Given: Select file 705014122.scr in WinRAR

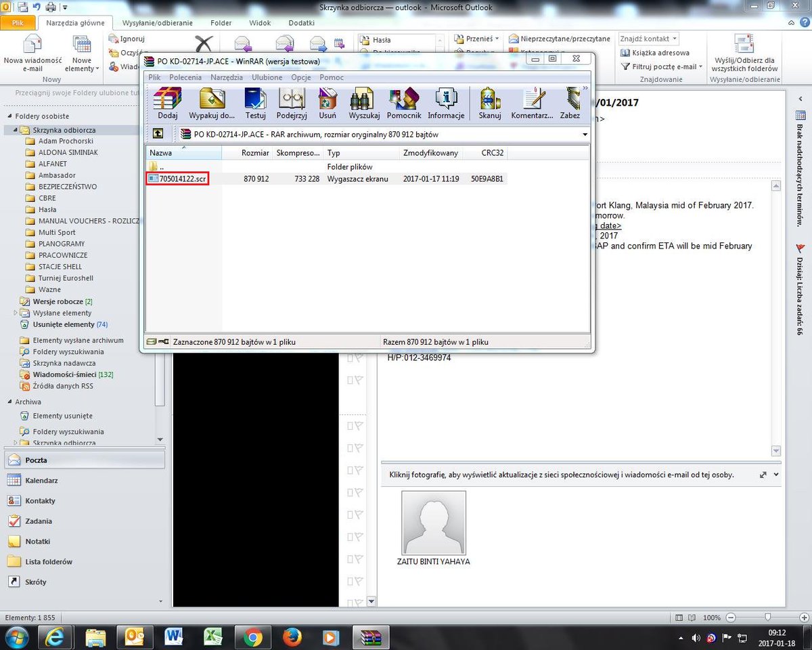Looking at the screenshot, I should coord(177,179).
